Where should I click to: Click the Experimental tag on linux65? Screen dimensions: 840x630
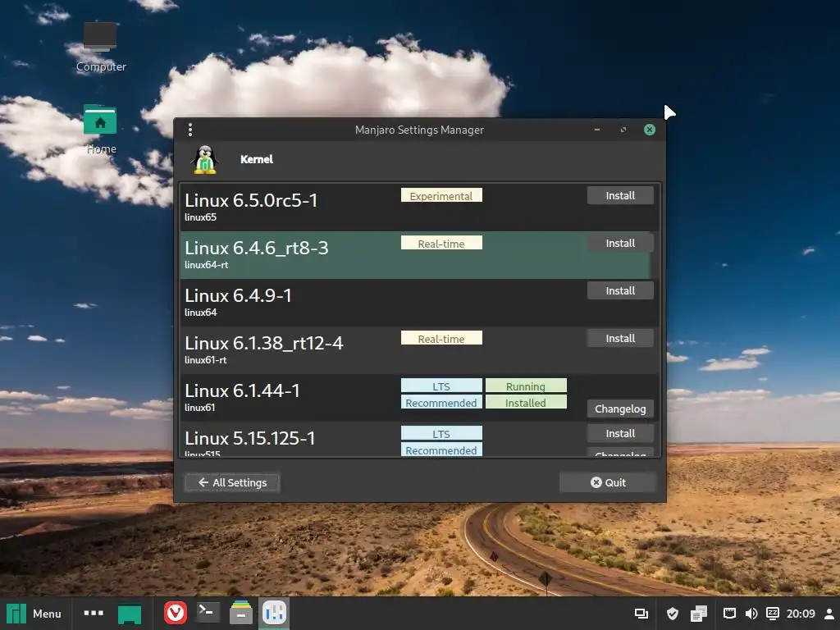point(441,195)
